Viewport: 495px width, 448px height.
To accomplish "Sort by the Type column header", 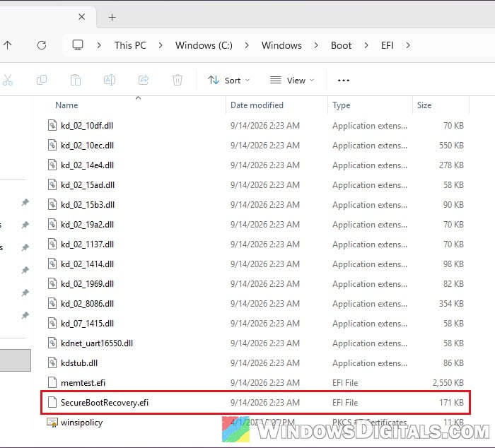I will pos(342,105).
